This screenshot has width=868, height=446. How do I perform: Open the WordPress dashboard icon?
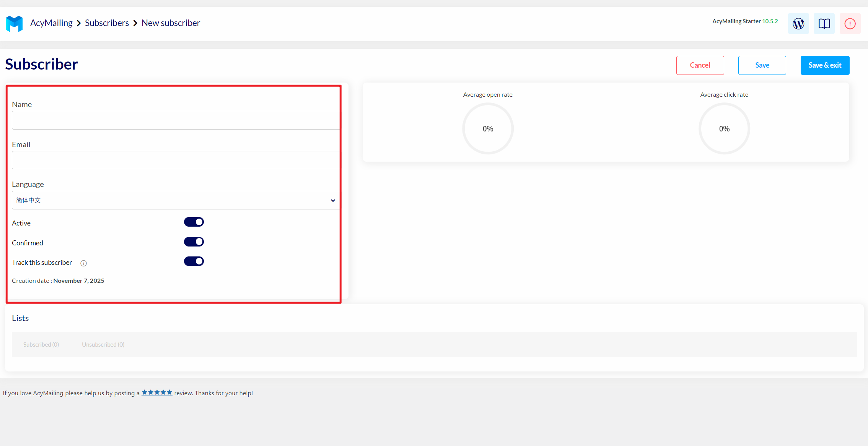point(798,24)
